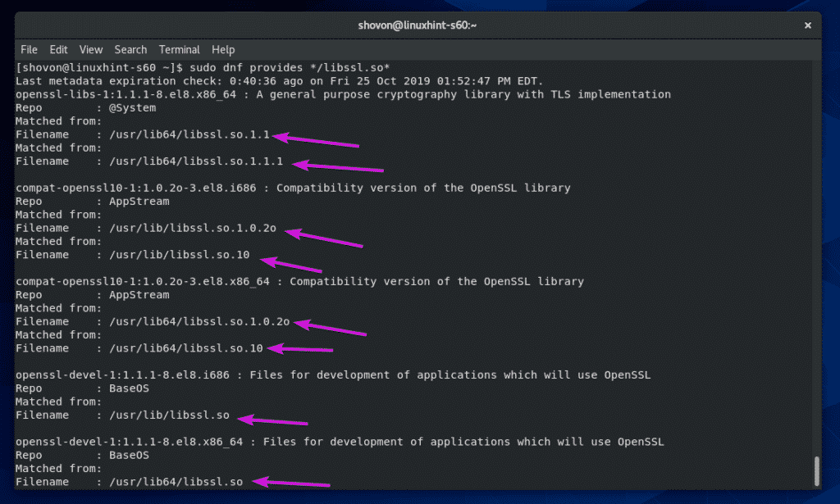Viewport: 840px width, 504px height.
Task: Click the window title shovon@linuxhint-s60:~
Action: coord(418,25)
